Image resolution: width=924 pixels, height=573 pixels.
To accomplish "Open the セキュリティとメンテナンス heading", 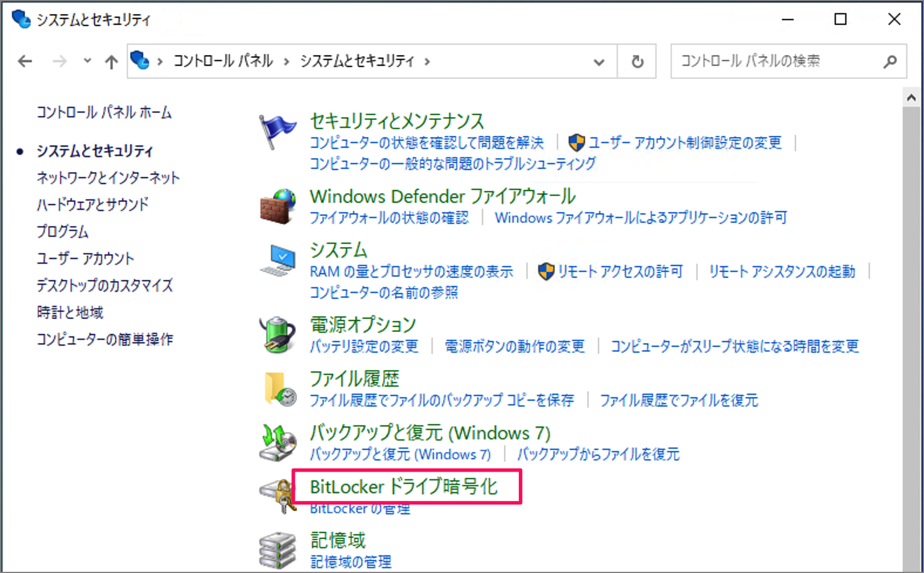I will pyautogui.click(x=397, y=121).
